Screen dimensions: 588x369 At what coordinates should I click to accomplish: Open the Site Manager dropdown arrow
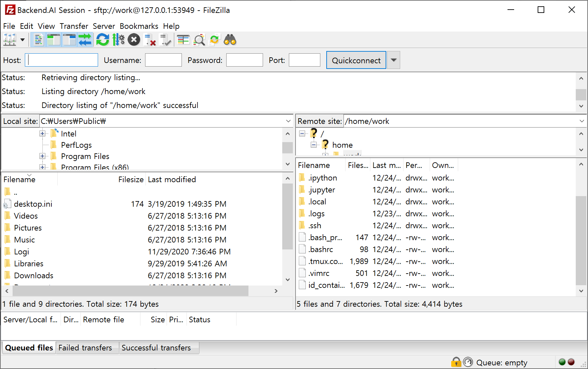pos(23,40)
